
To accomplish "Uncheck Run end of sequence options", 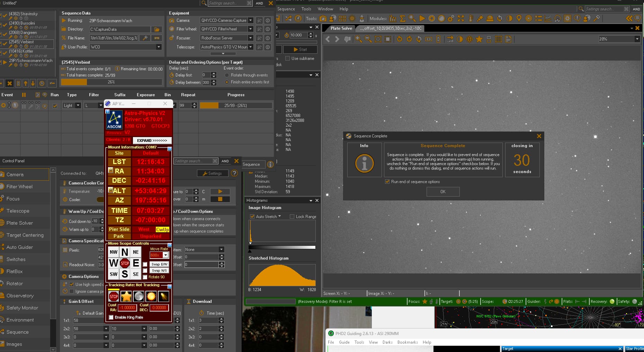I will tap(387, 182).
